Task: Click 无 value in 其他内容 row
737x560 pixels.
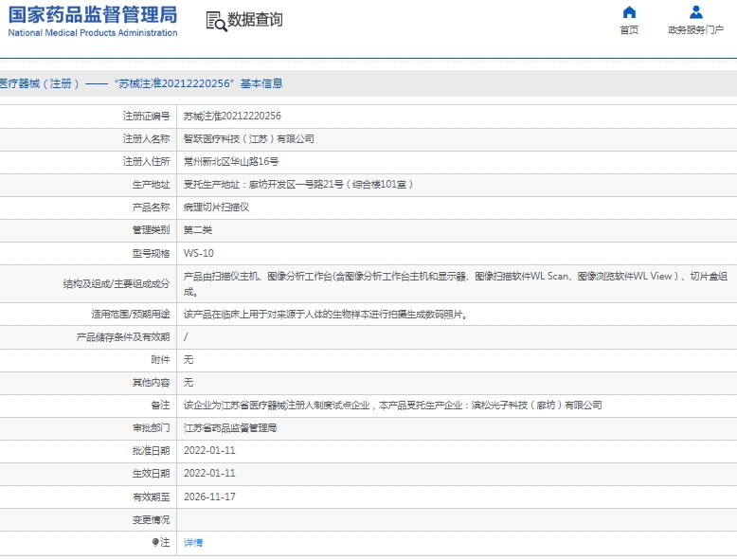Action: tap(189, 382)
